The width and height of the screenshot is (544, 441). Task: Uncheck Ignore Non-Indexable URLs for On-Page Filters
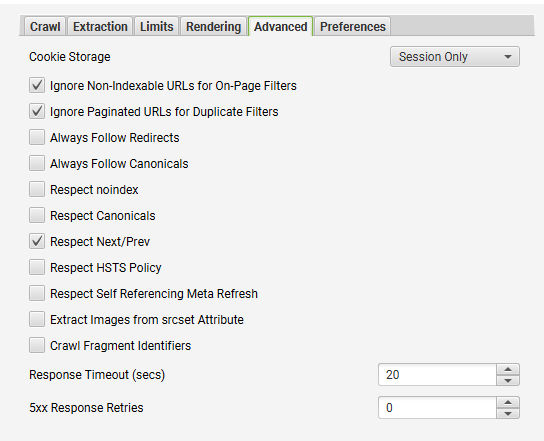[37, 85]
